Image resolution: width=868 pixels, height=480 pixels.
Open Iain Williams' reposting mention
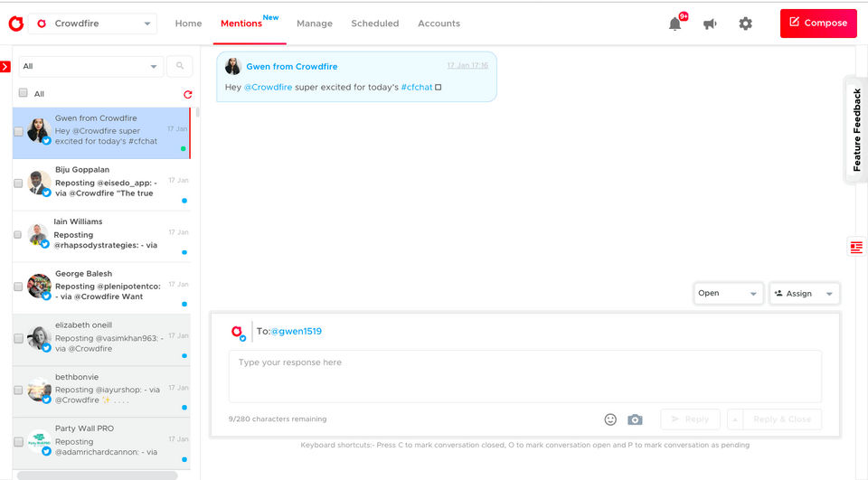101,235
